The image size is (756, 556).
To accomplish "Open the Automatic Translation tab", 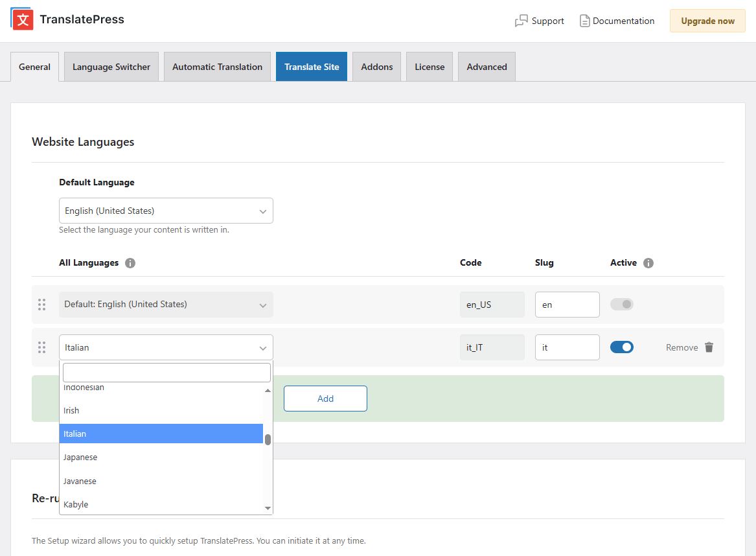I will point(216,66).
